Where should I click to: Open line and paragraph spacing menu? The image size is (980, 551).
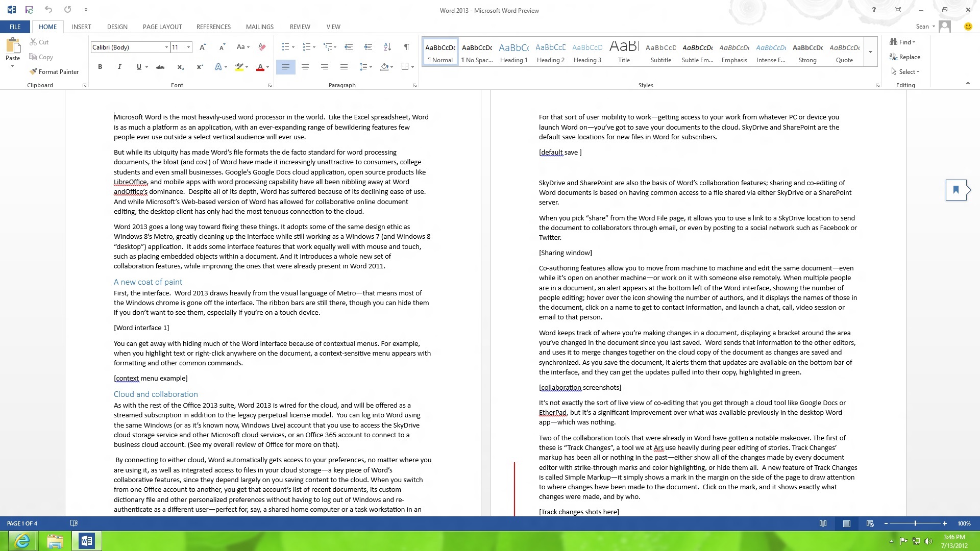click(x=365, y=67)
